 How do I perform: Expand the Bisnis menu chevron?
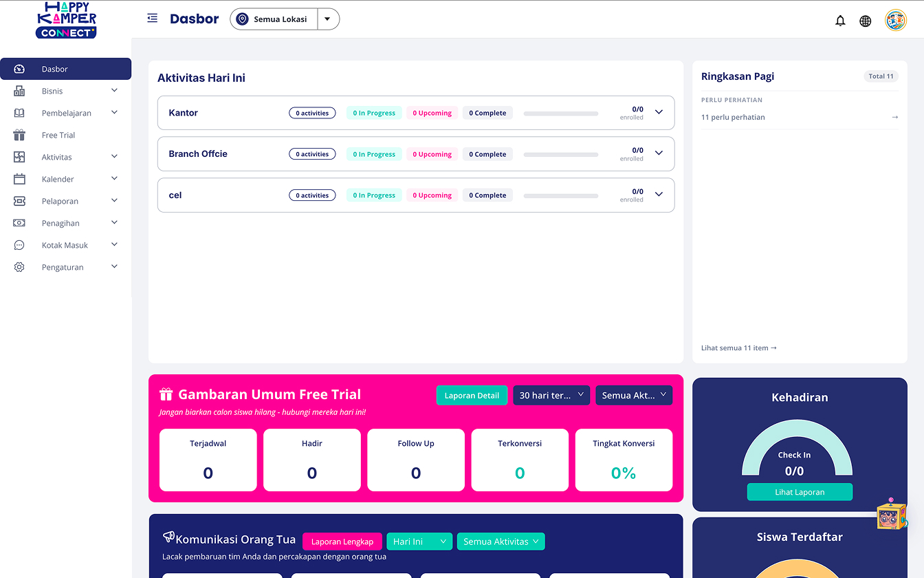coord(114,91)
